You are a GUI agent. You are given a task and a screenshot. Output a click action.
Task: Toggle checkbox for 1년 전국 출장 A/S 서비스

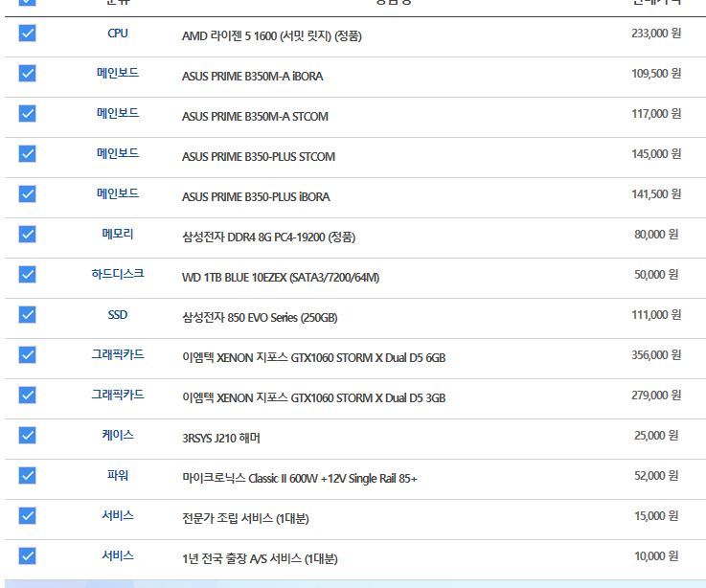[27, 556]
